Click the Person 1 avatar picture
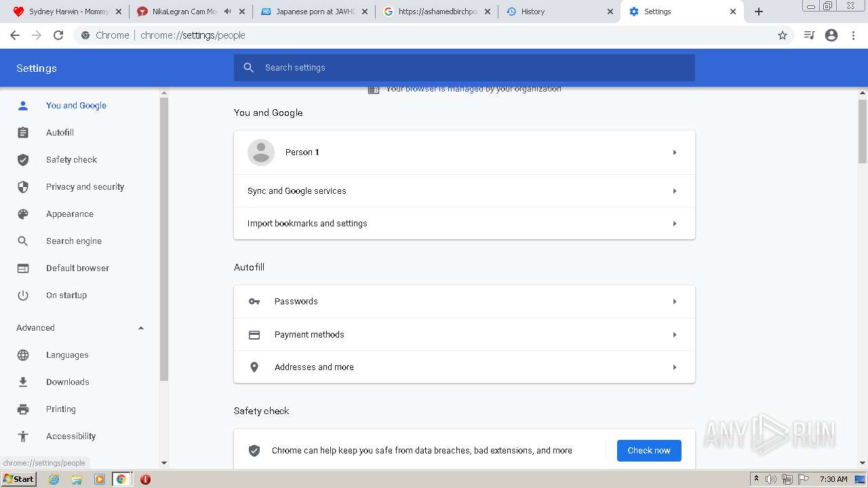Screen dimensions: 868x488 (x=261, y=152)
